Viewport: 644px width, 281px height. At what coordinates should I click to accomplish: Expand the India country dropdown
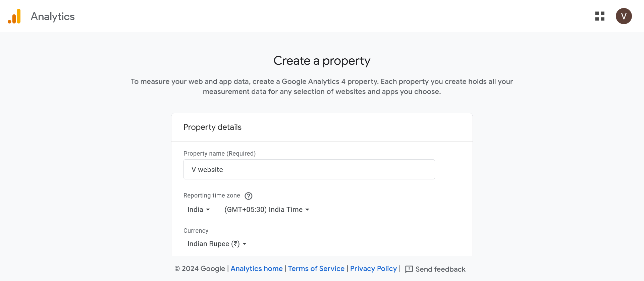199,210
